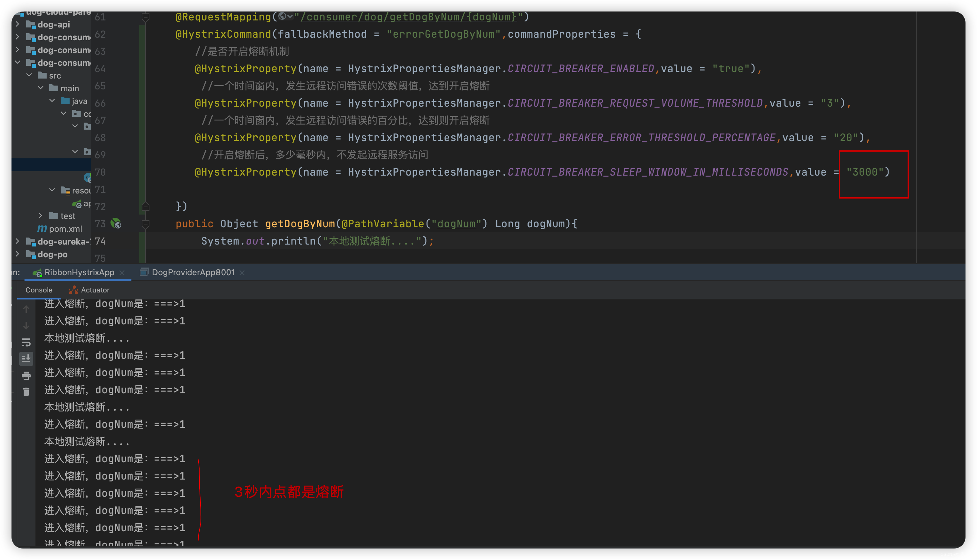Select the main folder
Image resolution: width=977 pixels, height=560 pixels.
click(x=64, y=88)
